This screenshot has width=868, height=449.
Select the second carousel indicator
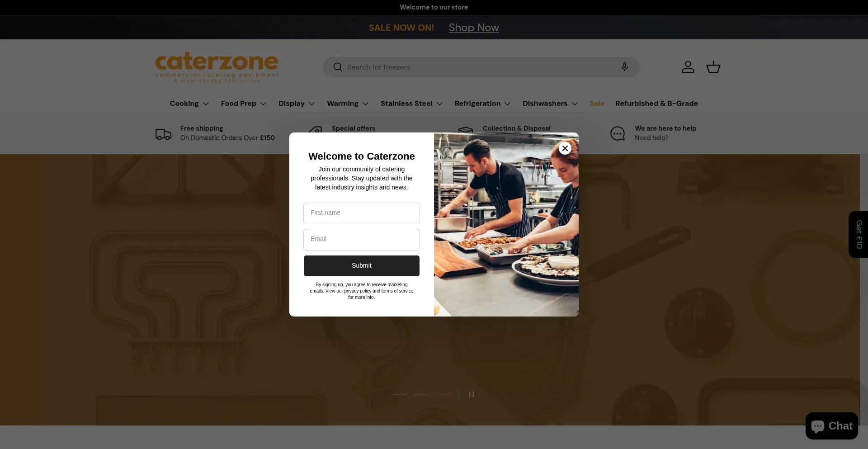coord(421,394)
